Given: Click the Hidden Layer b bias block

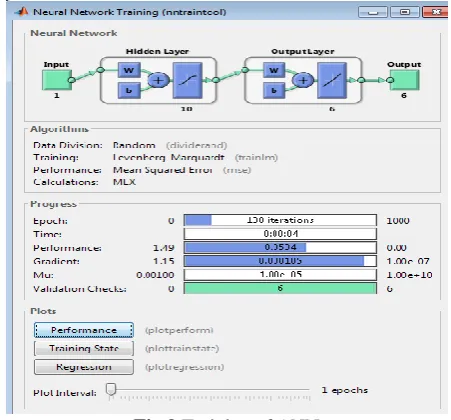Looking at the screenshot, I should 129,91.
